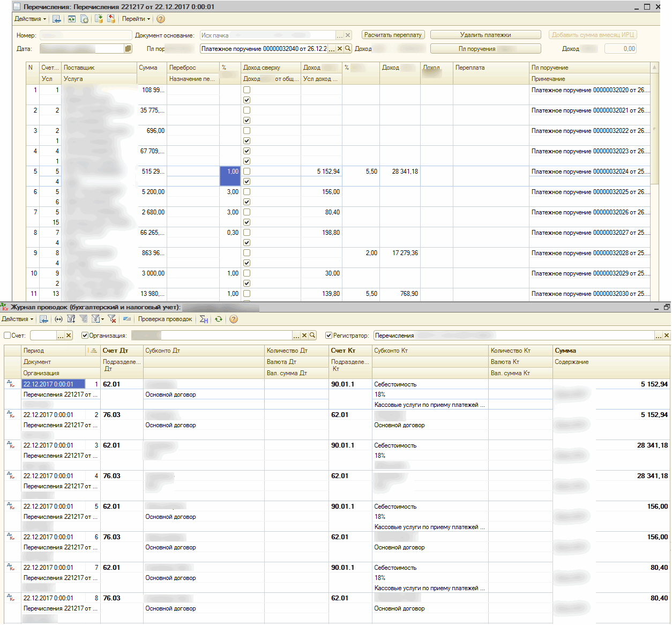Image resolution: width=672 pixels, height=625 pixels.
Task: Disable filter icon with red cross
Action: (112, 319)
